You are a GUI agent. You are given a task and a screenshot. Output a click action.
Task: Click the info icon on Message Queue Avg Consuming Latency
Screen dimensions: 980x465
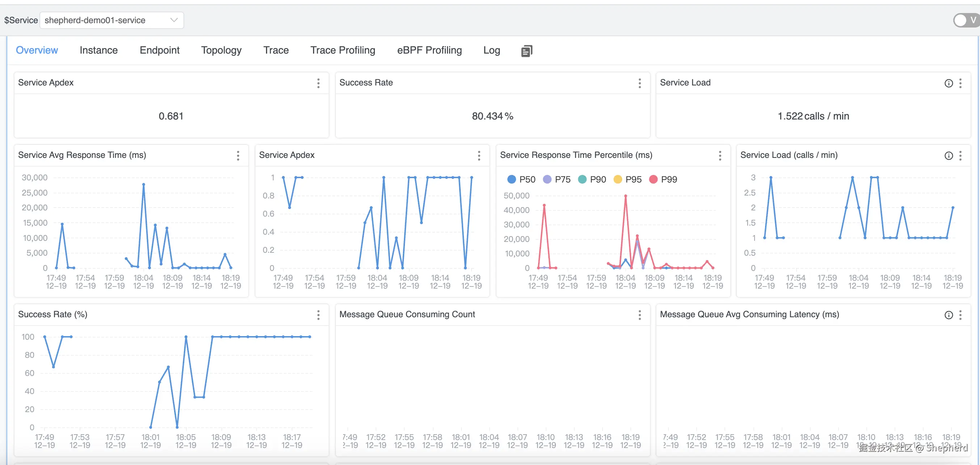click(x=949, y=315)
